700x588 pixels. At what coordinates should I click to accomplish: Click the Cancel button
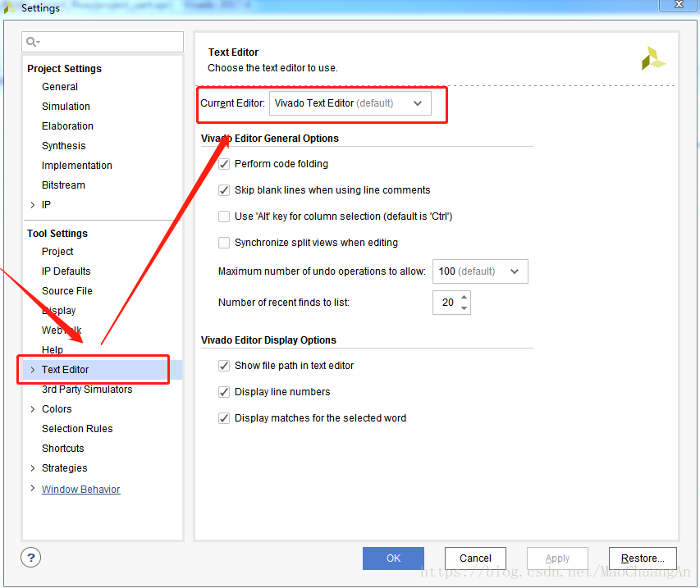point(475,558)
